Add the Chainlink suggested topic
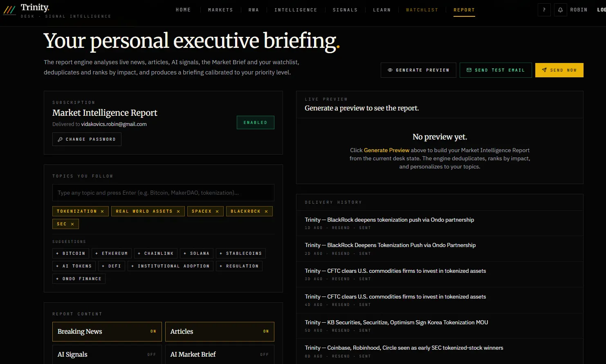 pos(156,254)
